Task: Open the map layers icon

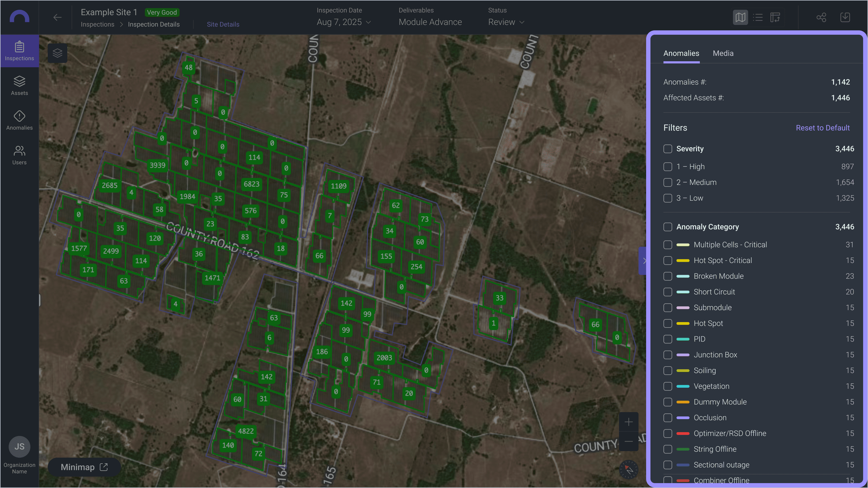Action: tap(57, 53)
